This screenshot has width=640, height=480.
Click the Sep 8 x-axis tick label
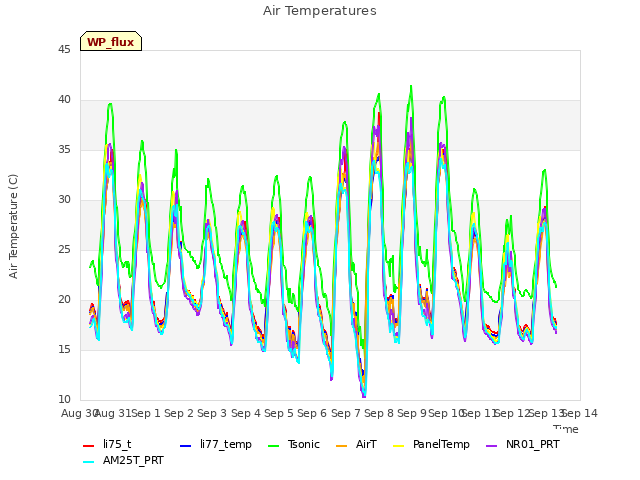[x=379, y=413]
